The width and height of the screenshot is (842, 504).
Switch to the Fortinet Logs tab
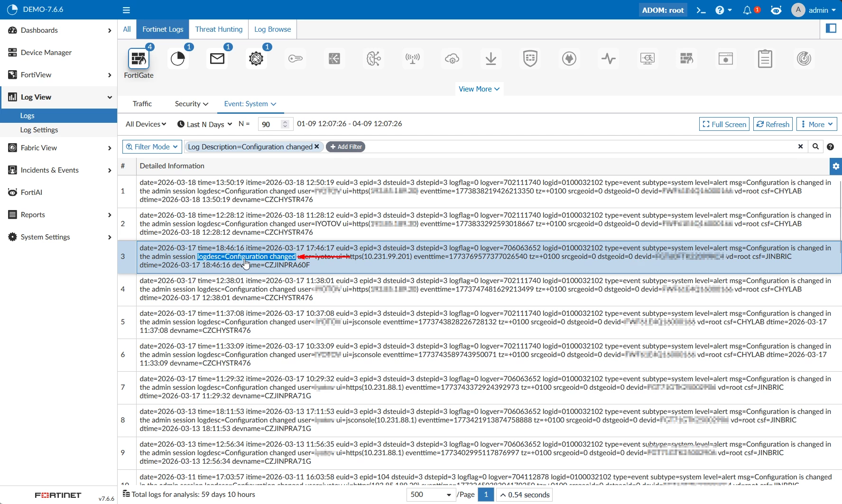[x=163, y=29]
